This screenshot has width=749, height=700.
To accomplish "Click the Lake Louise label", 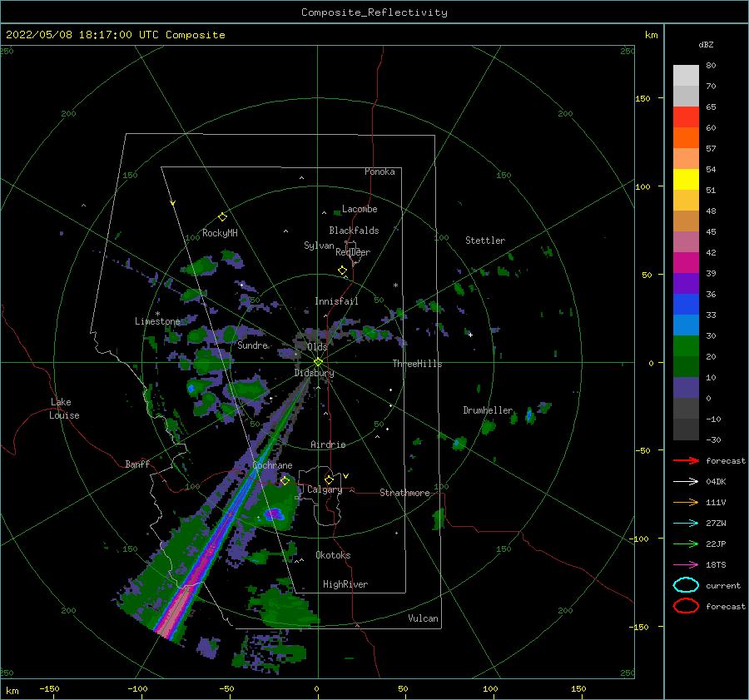I will 64,409.
